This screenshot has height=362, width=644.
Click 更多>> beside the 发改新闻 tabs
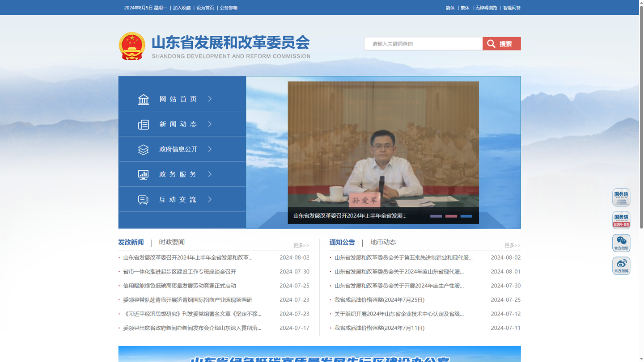coord(301,245)
